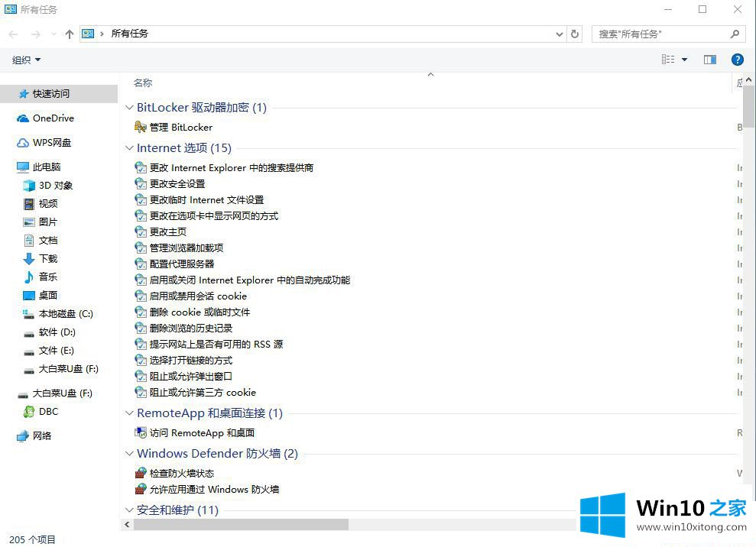Collapse Windows Defender 防火墙 group
Screen dimensions: 756x547
(x=128, y=454)
